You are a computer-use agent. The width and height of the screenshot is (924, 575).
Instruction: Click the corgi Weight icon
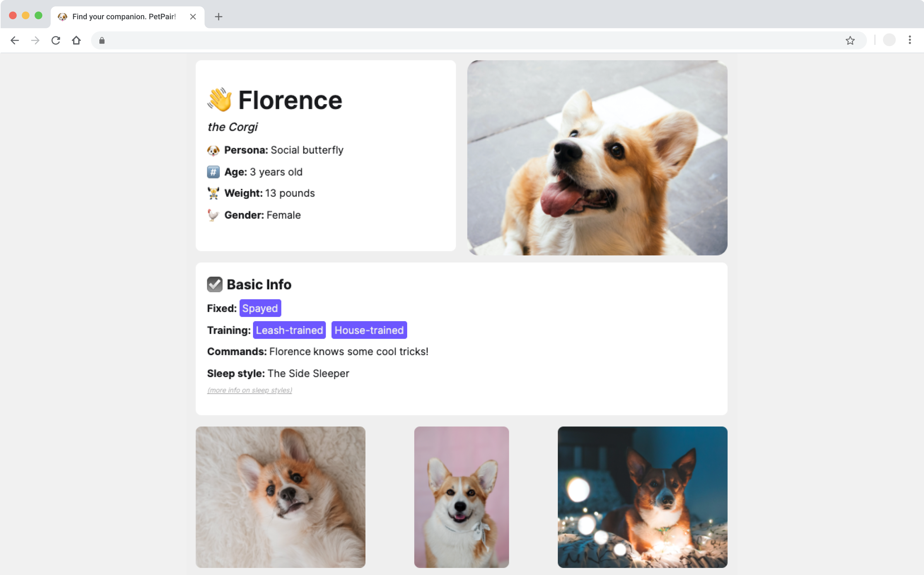tap(213, 193)
